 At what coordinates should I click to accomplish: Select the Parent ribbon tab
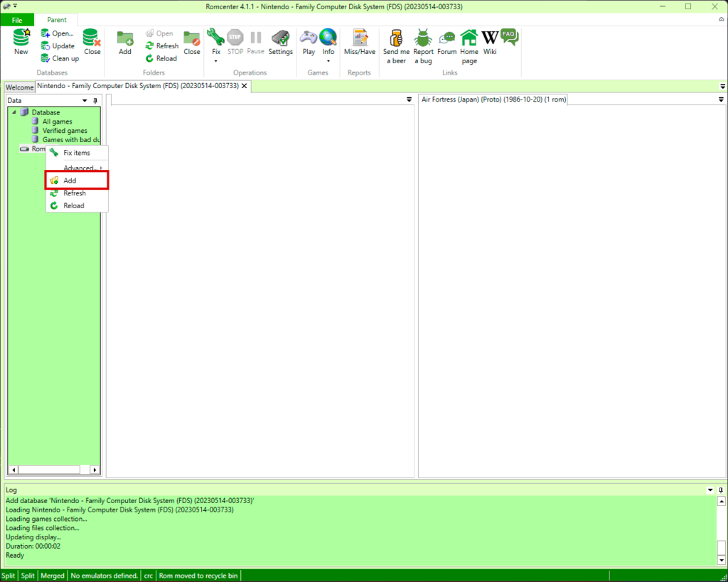point(57,20)
